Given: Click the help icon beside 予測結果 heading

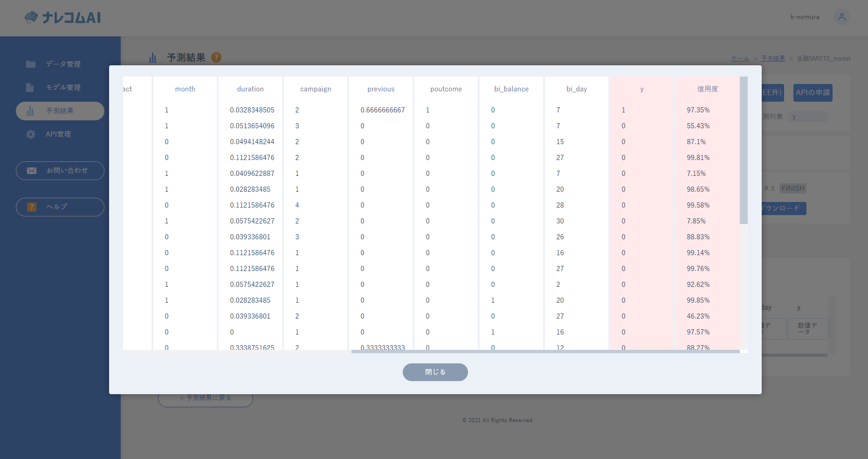Looking at the screenshot, I should pyautogui.click(x=216, y=57).
